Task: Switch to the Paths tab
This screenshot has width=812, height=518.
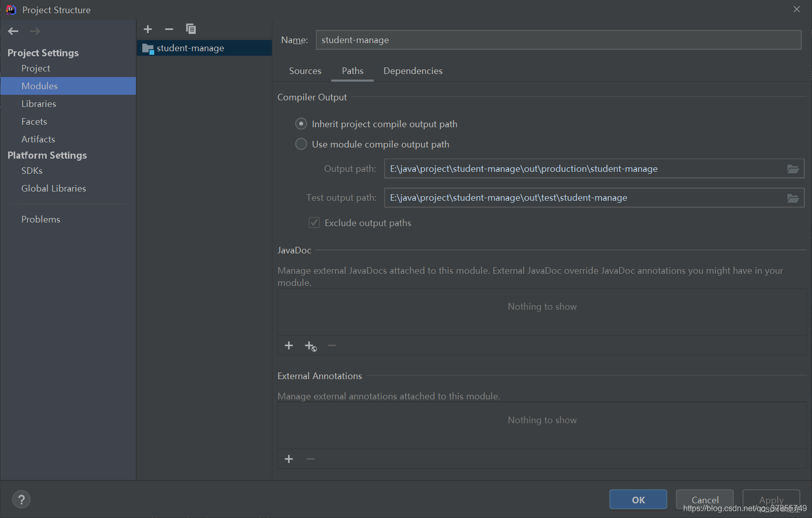Action: 352,71
